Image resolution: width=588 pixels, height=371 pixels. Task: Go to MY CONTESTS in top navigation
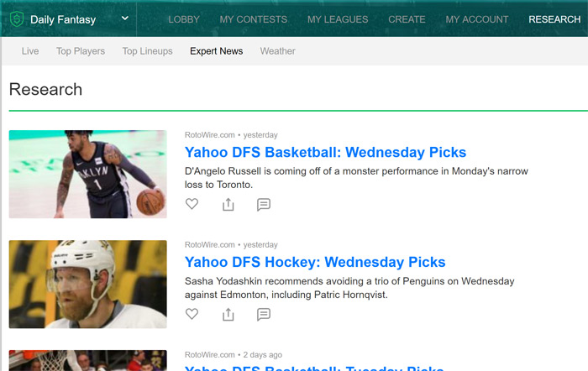(254, 19)
